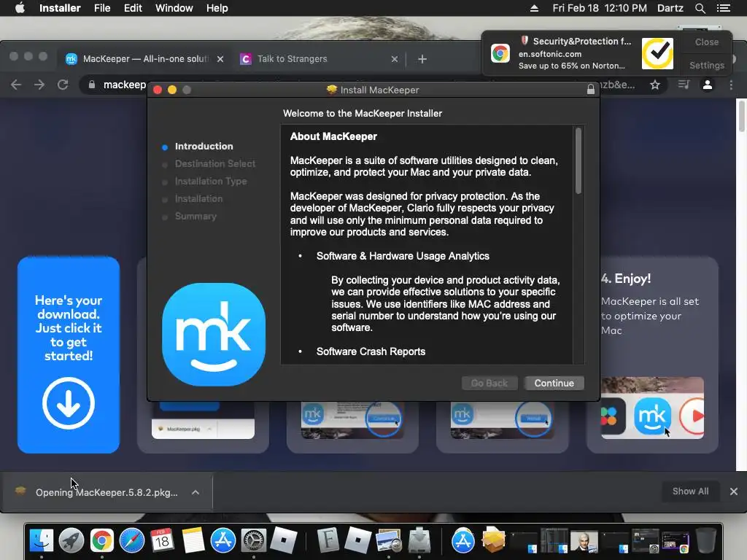Open the File menu
The image size is (747, 560).
(x=102, y=8)
